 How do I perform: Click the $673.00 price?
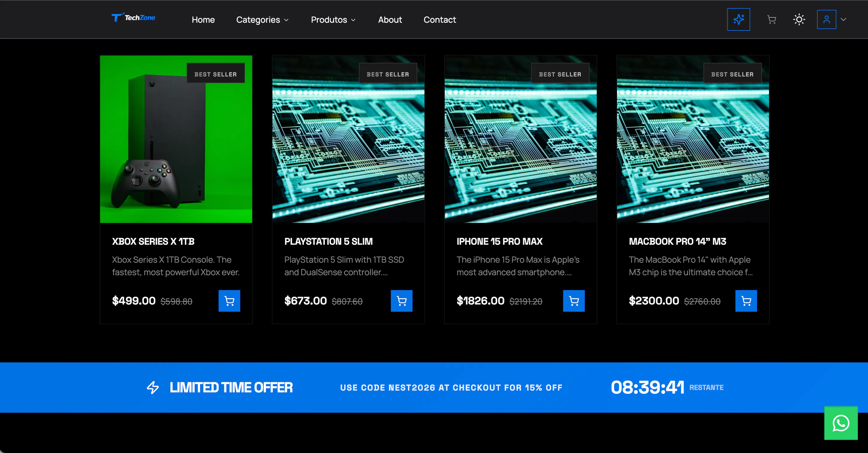pos(305,301)
